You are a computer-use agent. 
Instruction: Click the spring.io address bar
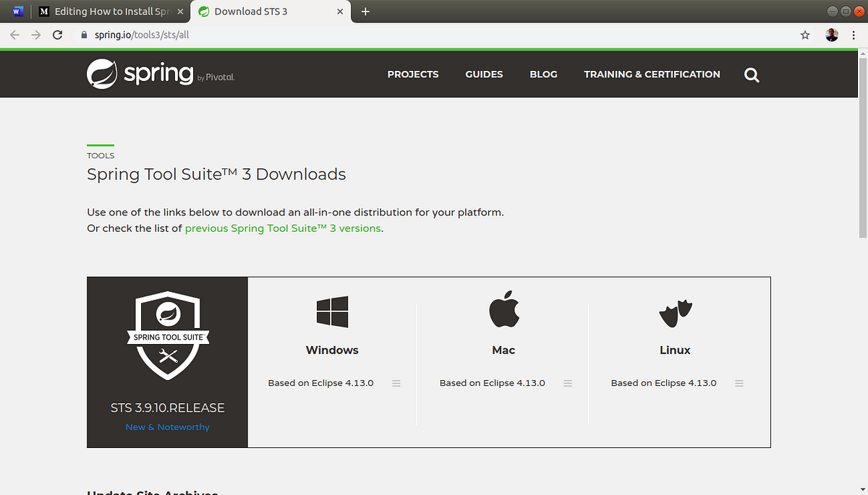coord(434,35)
